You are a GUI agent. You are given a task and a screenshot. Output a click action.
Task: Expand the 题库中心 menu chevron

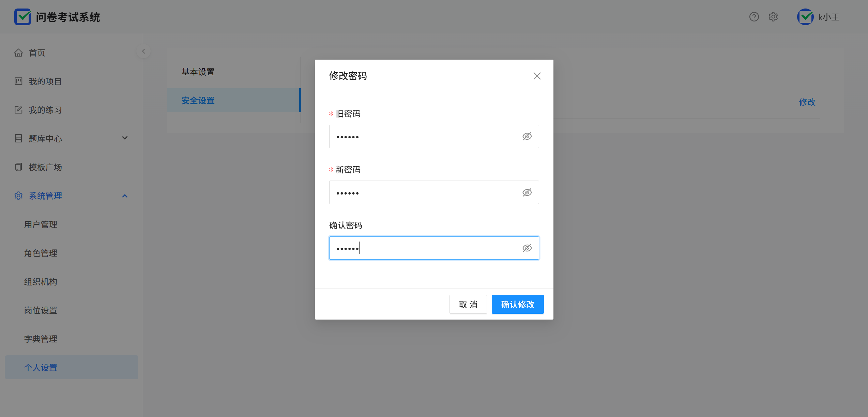pos(125,138)
